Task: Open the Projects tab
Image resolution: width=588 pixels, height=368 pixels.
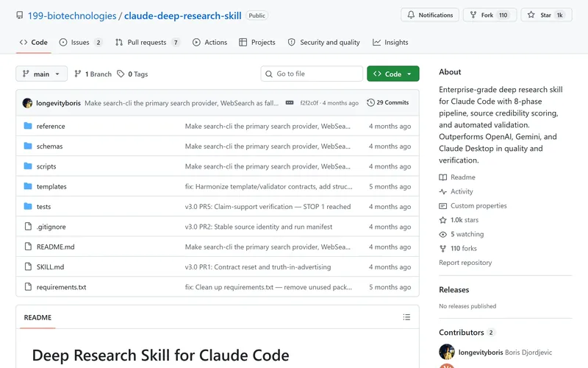Action: [x=257, y=43]
